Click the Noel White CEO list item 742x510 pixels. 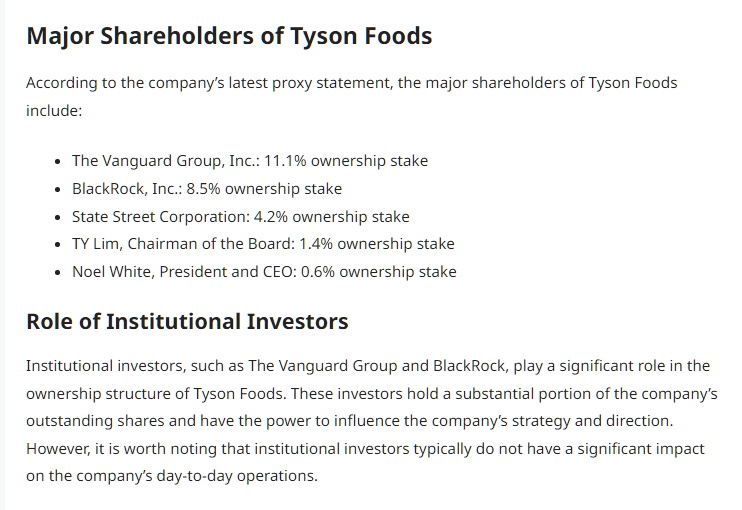264,272
